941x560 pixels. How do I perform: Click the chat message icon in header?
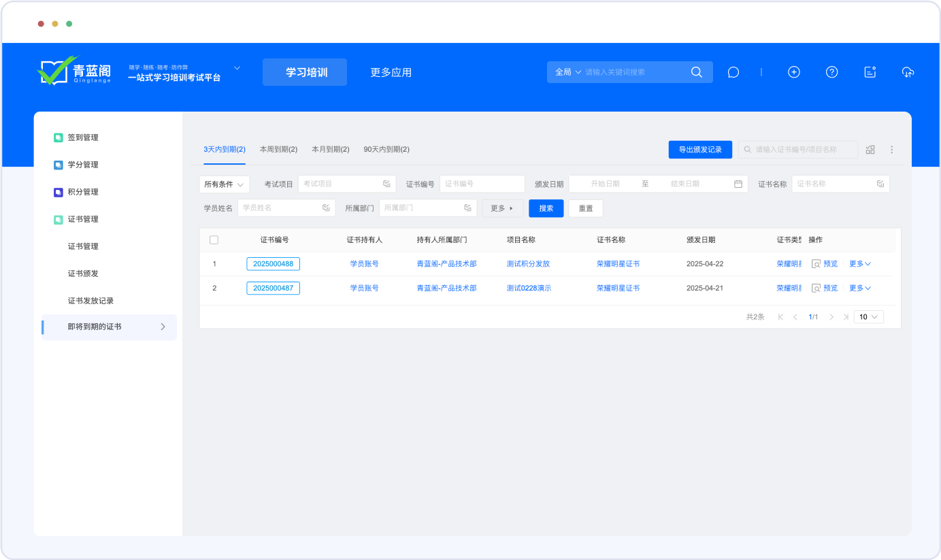[x=733, y=72]
